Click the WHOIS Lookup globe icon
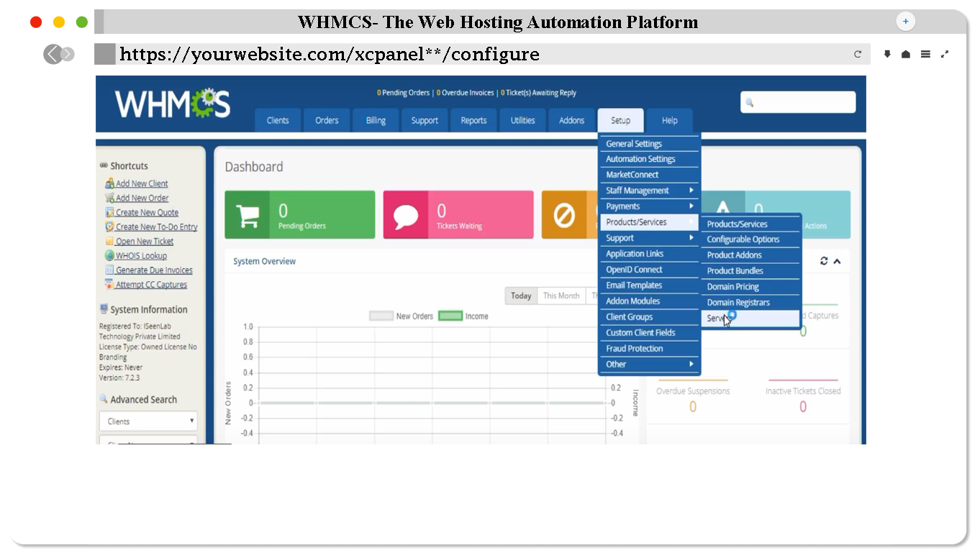The height and width of the screenshot is (553, 980). [x=109, y=255]
